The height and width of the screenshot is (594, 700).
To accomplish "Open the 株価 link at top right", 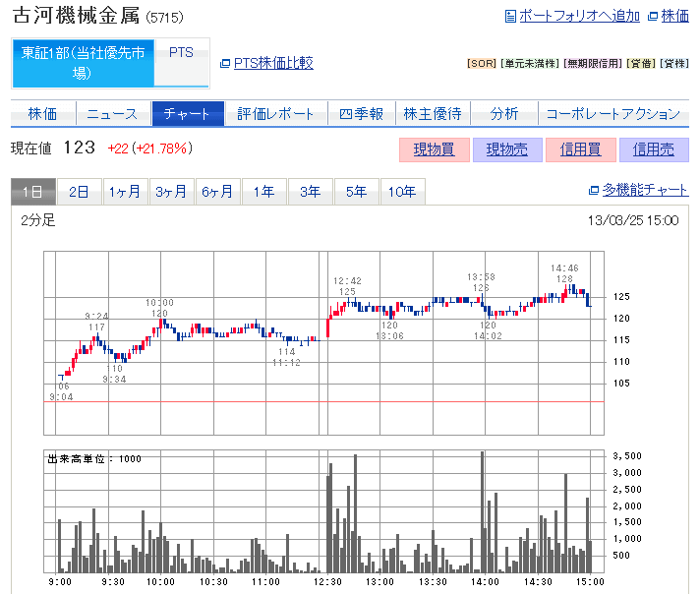I will pyautogui.click(x=673, y=16).
